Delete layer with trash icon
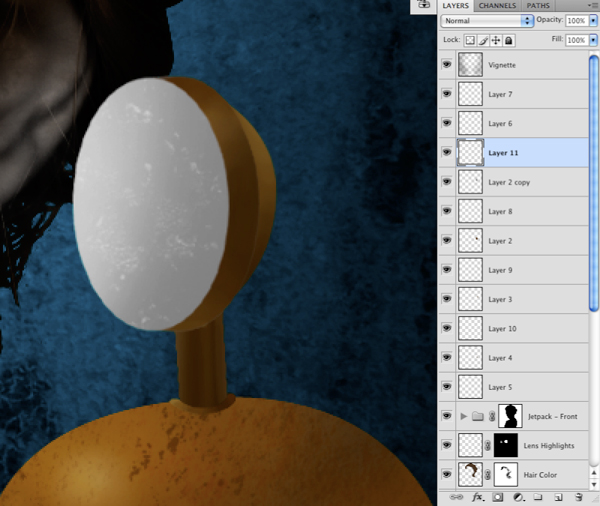Image resolution: width=600 pixels, height=506 pixels. click(579, 497)
